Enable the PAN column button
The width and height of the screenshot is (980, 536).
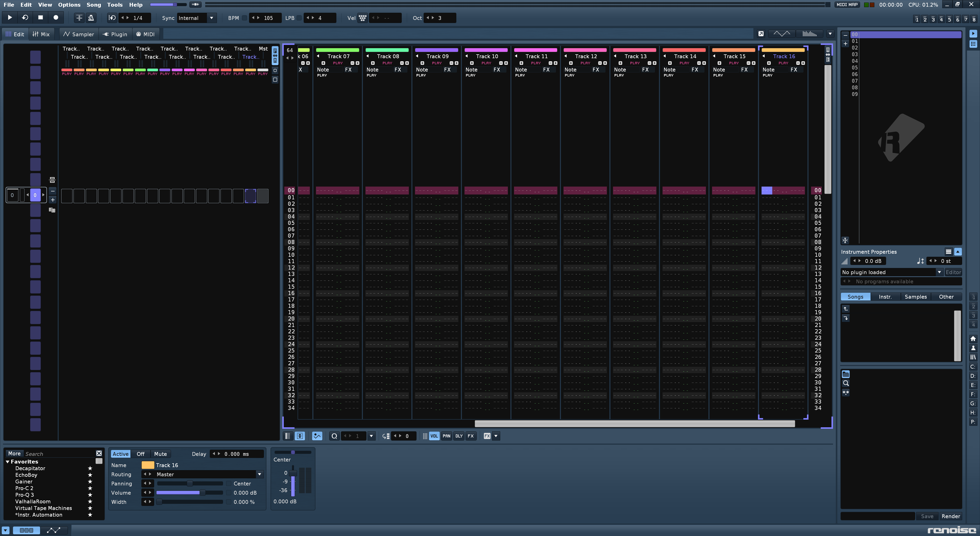point(446,436)
